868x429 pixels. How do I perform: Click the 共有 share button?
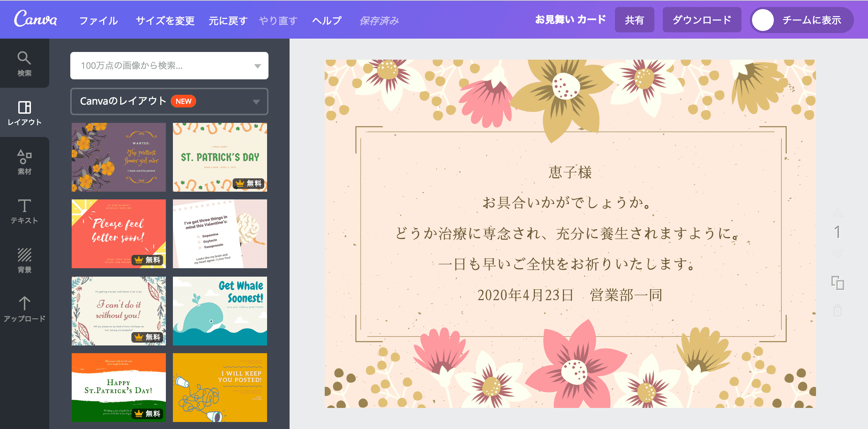635,20
